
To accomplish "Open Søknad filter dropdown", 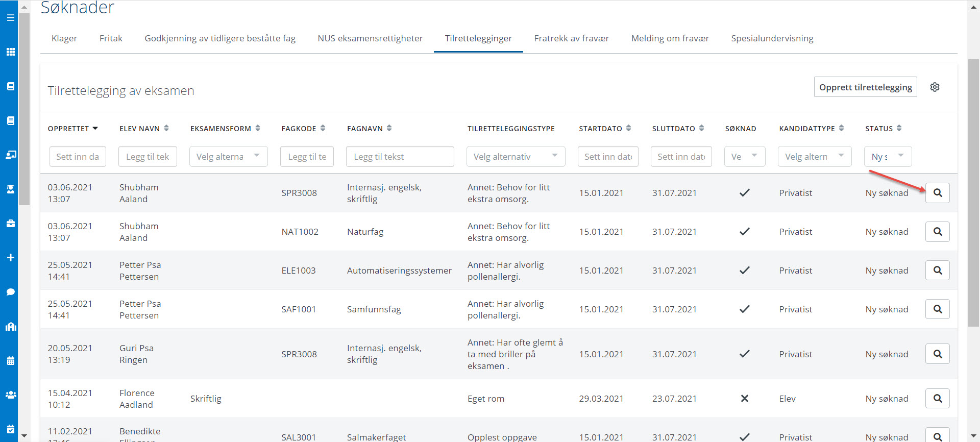I will 745,157.
